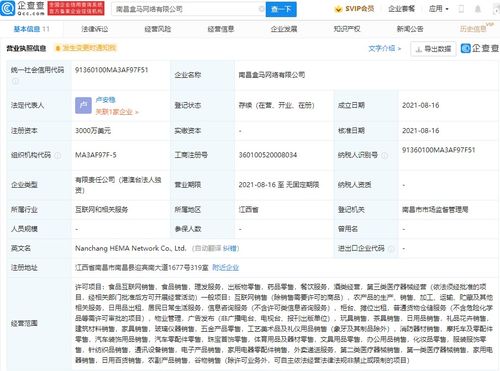Open the 附近企业 link by the address

pyautogui.click(x=226, y=267)
